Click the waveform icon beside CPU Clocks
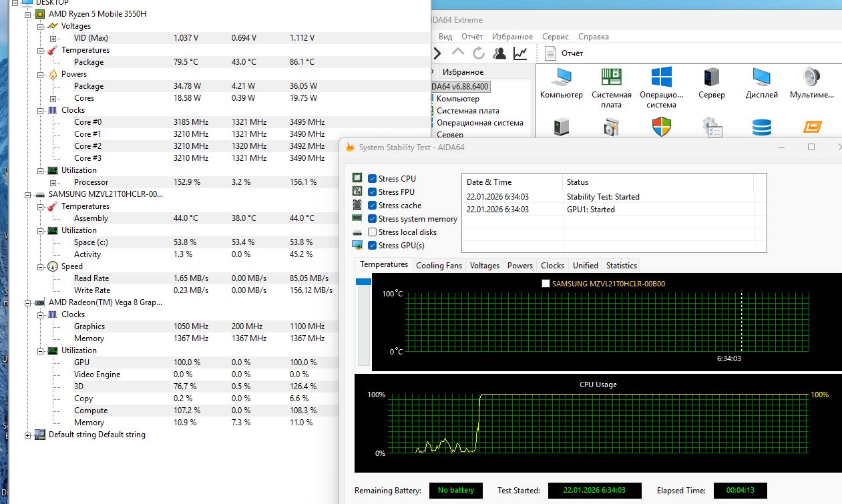Image resolution: width=842 pixels, height=504 pixels. click(x=53, y=110)
